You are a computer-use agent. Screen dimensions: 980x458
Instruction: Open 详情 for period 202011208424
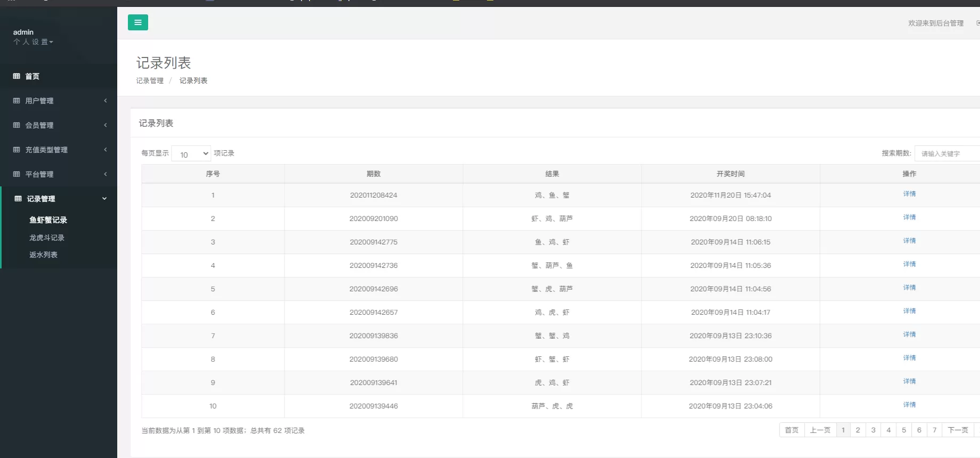[909, 194]
